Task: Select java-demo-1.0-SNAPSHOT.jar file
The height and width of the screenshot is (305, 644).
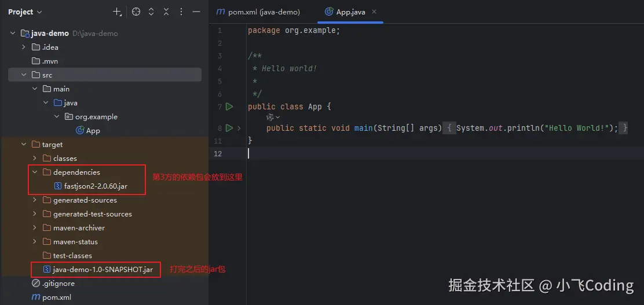Action: [102, 270]
